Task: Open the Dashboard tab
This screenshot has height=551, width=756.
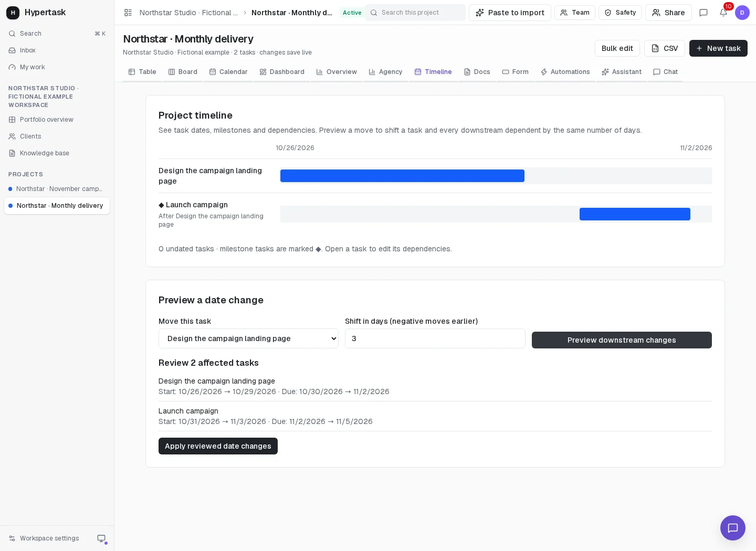Action: (282, 72)
